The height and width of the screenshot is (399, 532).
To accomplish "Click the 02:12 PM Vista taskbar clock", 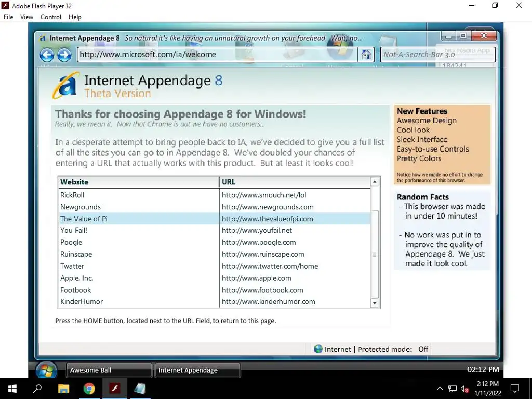I will pos(483,369).
